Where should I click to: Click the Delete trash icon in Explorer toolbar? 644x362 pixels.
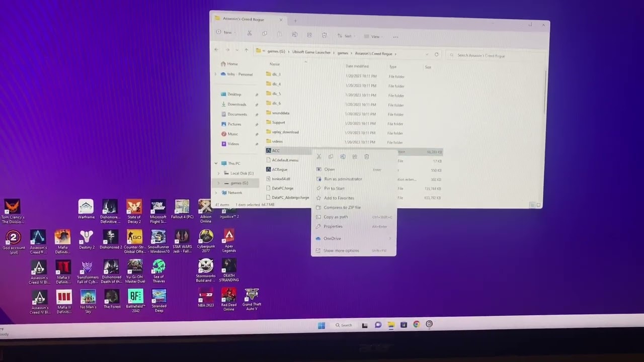tap(324, 35)
